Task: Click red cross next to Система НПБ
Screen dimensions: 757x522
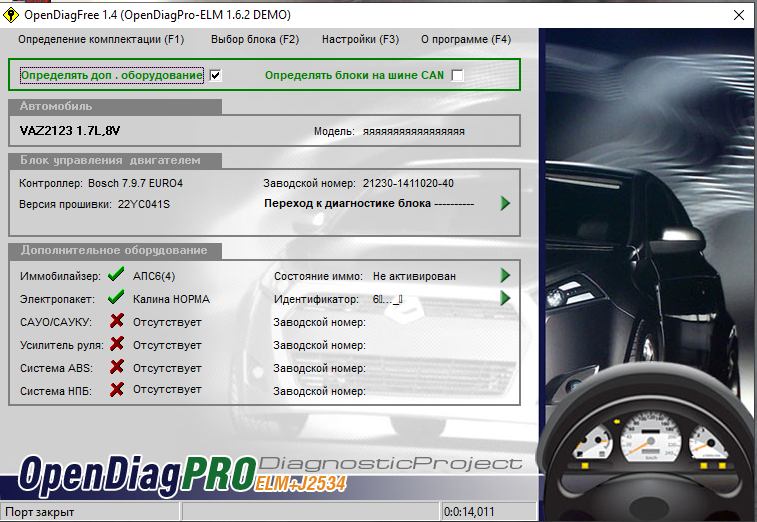Action: (x=116, y=390)
